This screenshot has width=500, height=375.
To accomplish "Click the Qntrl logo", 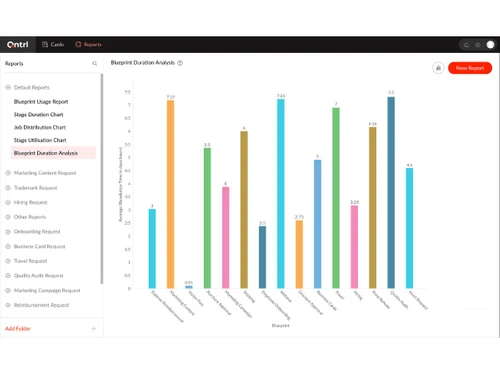I will 18,44.
